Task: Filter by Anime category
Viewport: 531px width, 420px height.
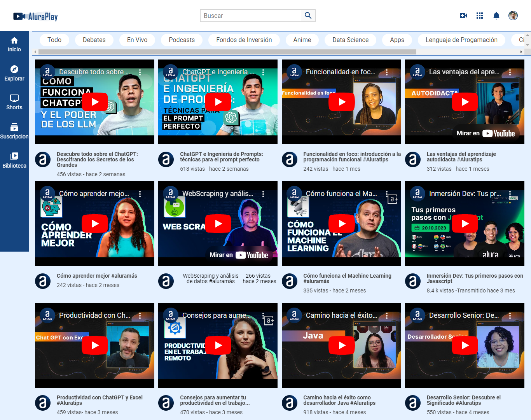Action: (302, 40)
